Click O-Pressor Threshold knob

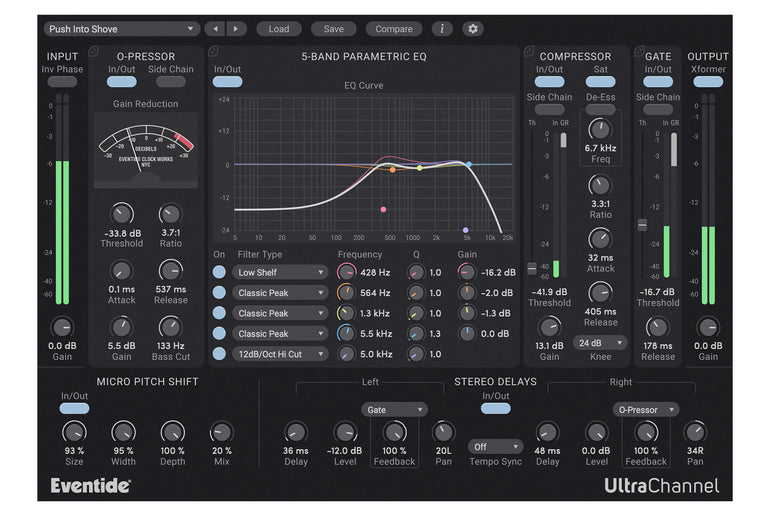[122, 214]
